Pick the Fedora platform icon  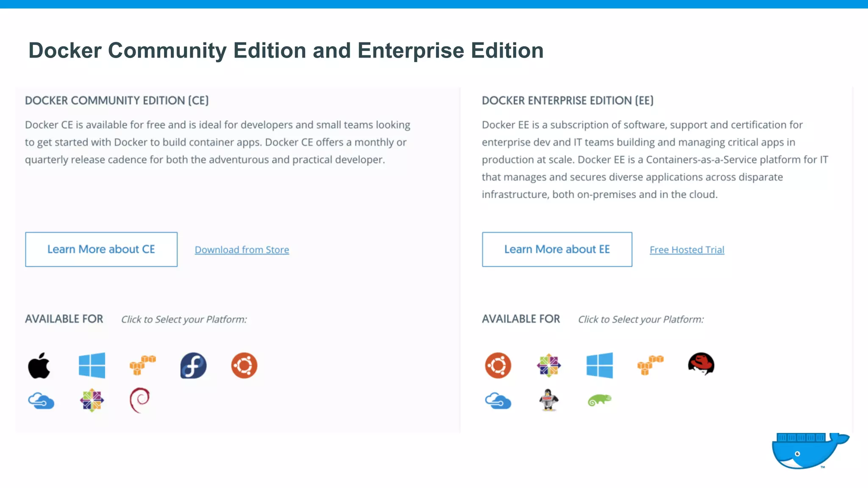click(x=193, y=365)
